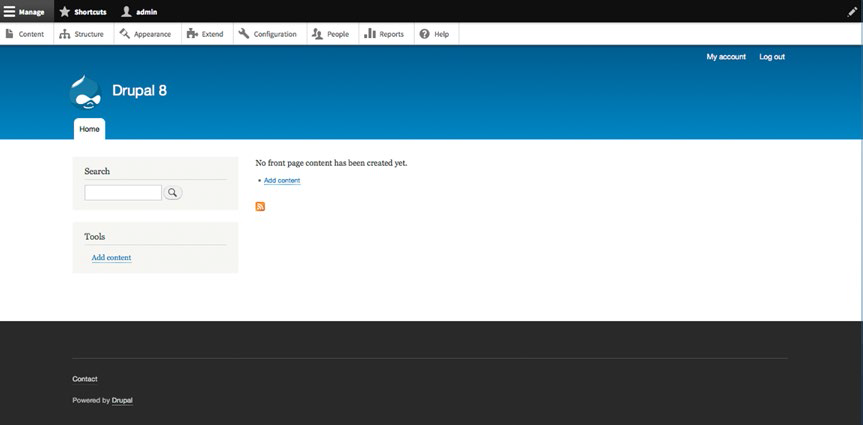863x425 pixels.
Task: Click the Drupal 8 site title
Action: pyautogui.click(x=139, y=90)
